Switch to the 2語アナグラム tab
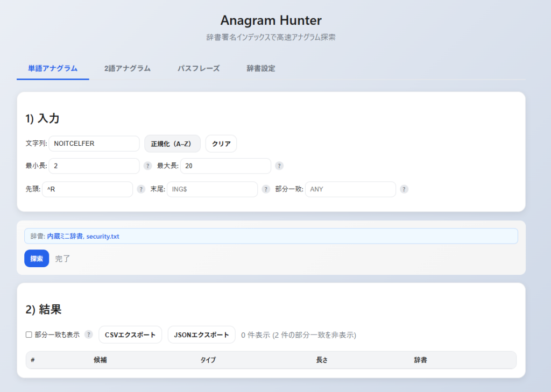 tap(127, 68)
